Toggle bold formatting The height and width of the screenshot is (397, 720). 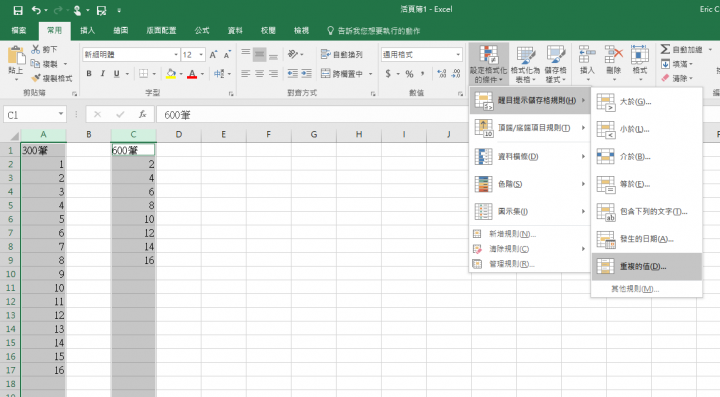click(89, 73)
